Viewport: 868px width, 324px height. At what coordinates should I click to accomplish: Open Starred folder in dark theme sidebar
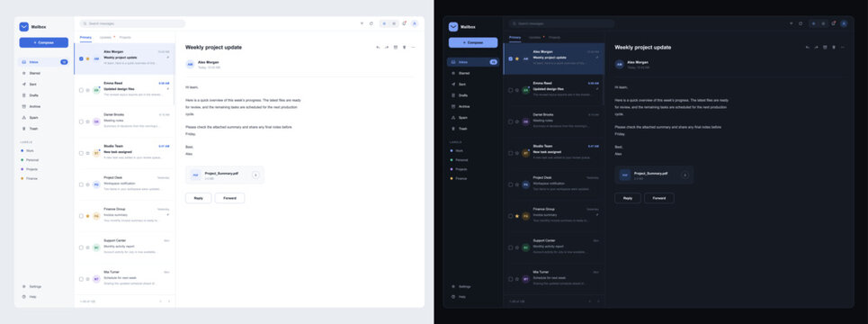[473, 73]
